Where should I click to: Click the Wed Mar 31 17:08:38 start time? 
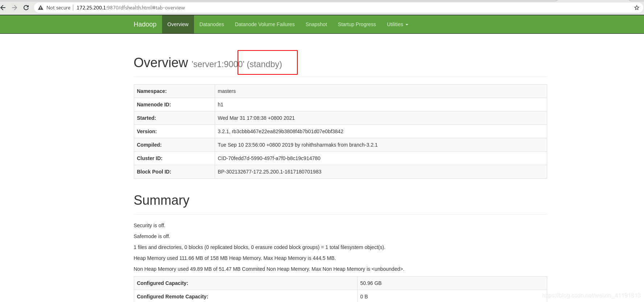point(256,118)
